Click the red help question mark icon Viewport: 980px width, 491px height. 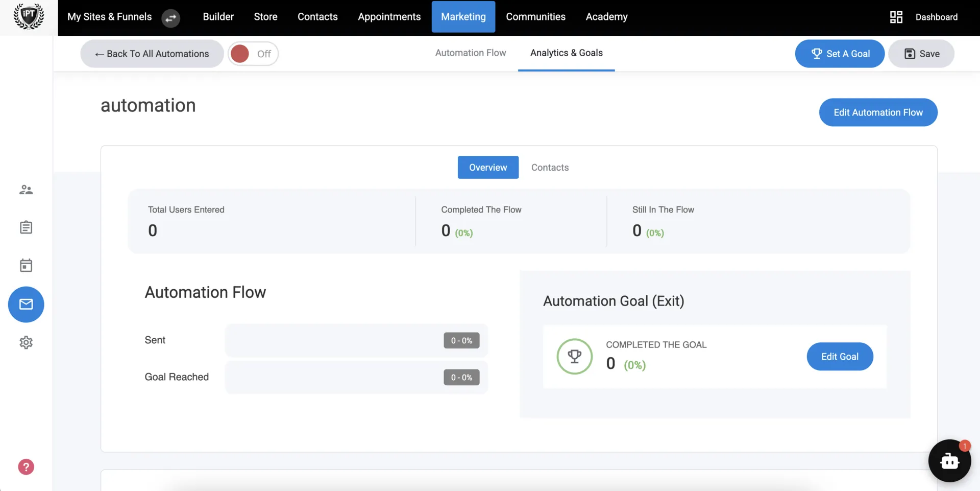click(26, 467)
